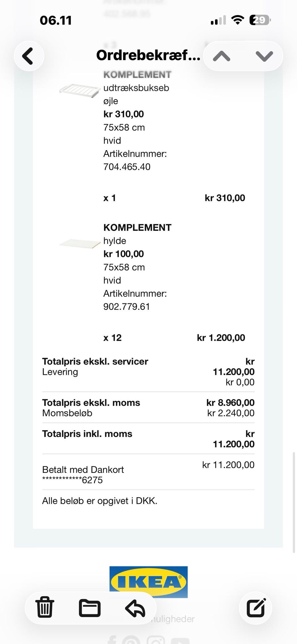Go to next message with down arrow
Image resolution: width=297 pixels, height=644 pixels.
coord(264,56)
